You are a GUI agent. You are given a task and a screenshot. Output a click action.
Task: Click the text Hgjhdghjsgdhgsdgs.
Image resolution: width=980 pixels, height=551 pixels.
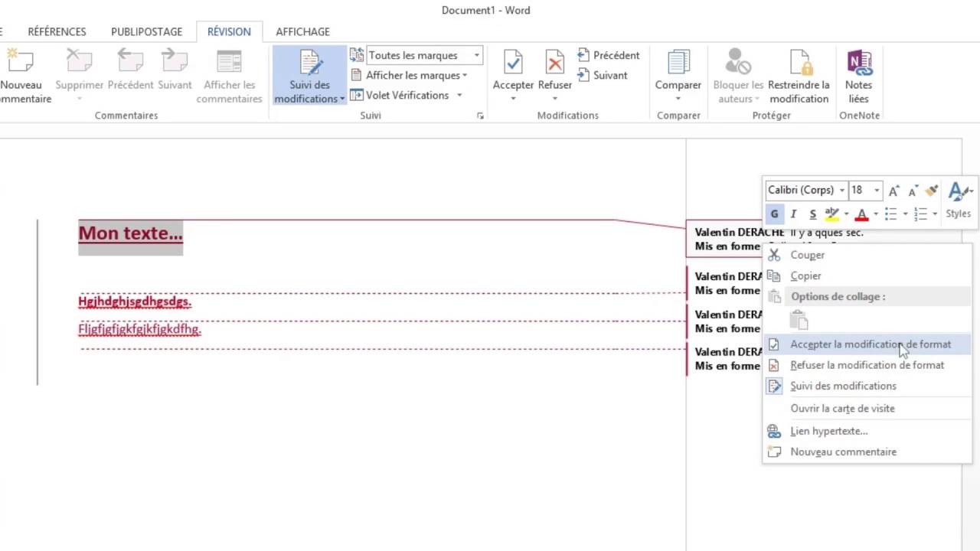click(x=135, y=302)
